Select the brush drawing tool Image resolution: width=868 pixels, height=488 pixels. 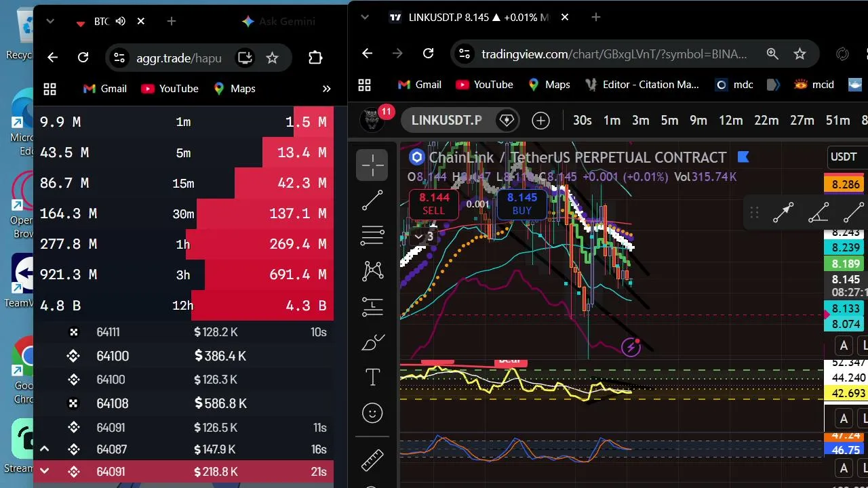click(x=372, y=343)
